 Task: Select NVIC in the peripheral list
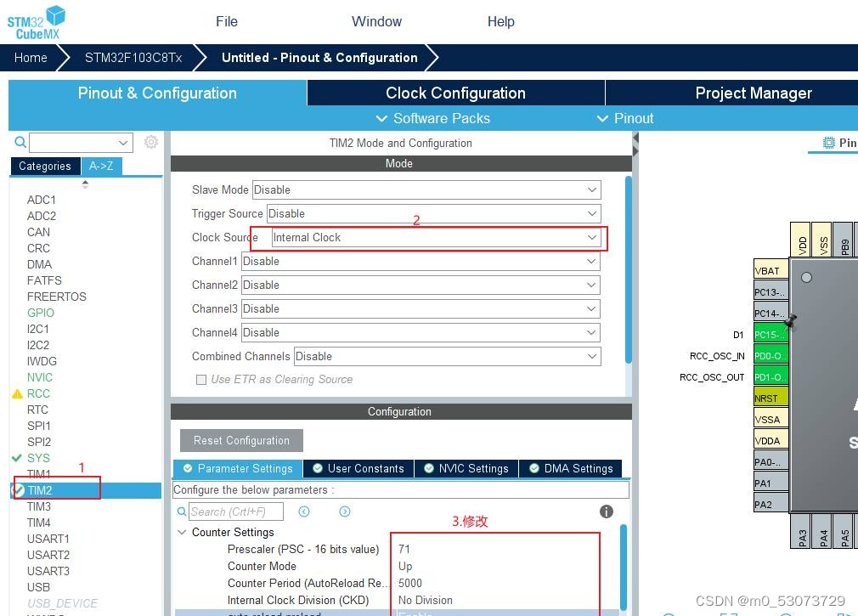click(39, 377)
